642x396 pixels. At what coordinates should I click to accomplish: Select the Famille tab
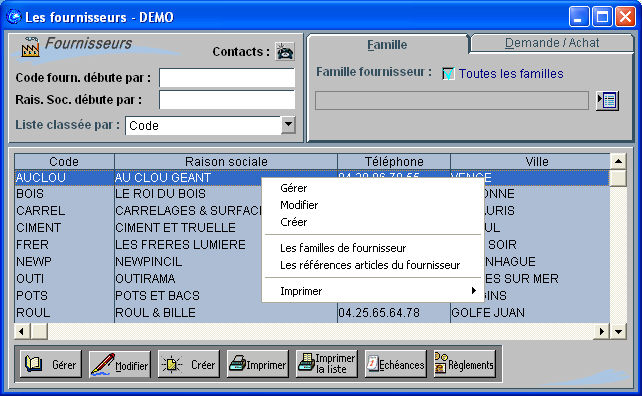[x=387, y=45]
